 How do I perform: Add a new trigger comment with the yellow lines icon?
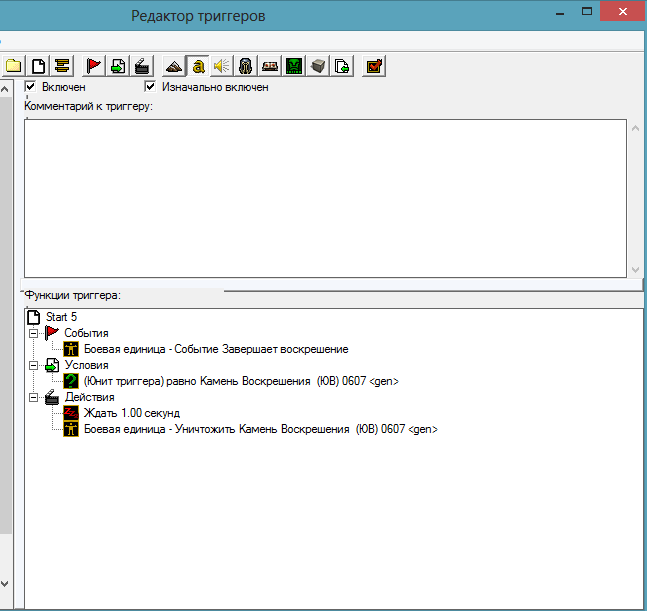[62, 66]
